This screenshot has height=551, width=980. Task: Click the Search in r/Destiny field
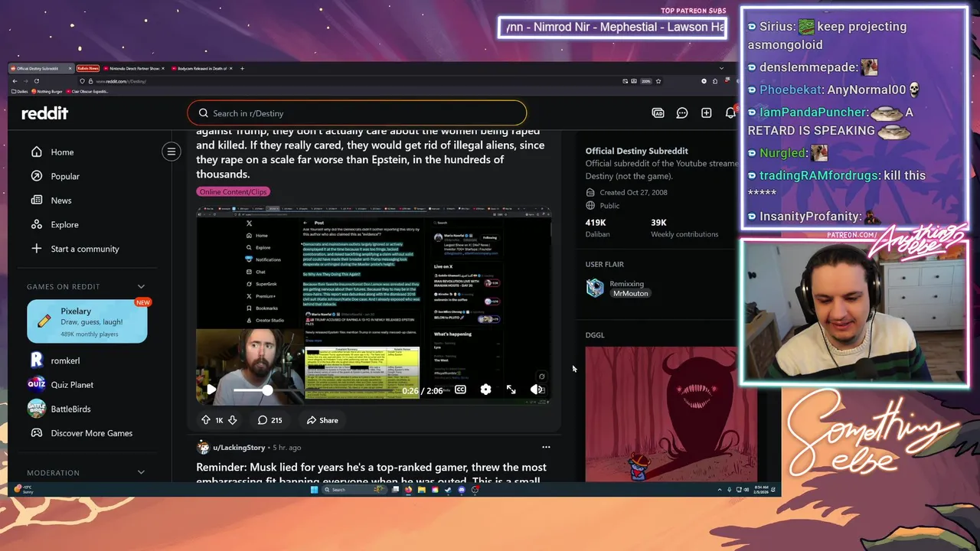[357, 113]
